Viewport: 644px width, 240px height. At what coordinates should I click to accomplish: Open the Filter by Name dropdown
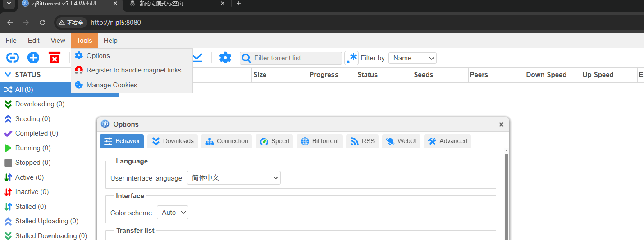point(412,58)
